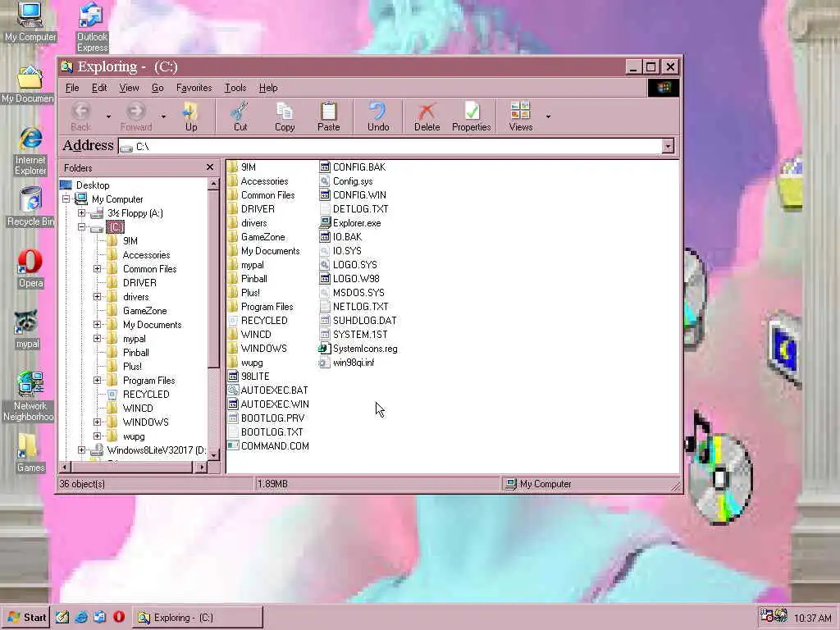
Task: Click the Delete toolbar icon
Action: pos(427,111)
